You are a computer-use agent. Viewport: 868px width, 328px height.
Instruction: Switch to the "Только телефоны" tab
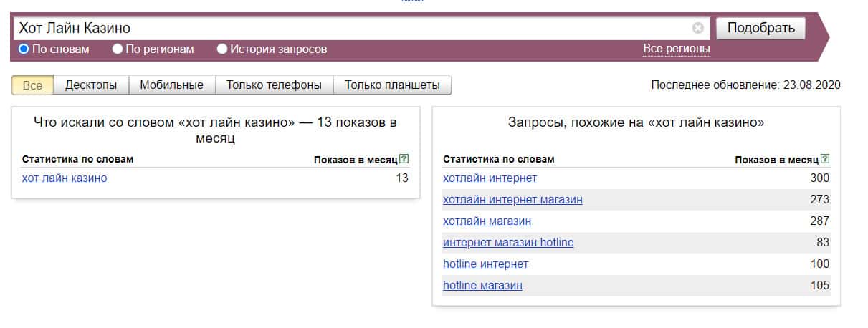coord(274,85)
